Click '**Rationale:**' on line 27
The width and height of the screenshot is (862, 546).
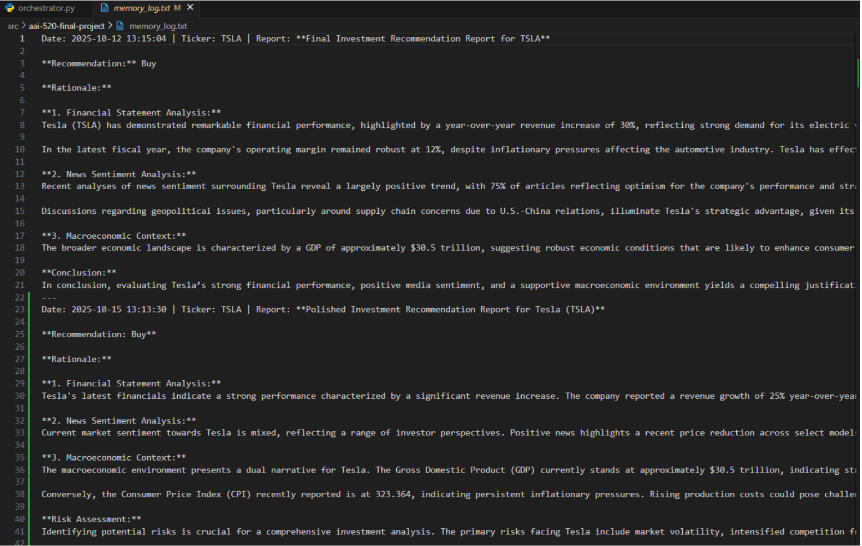coord(76,359)
